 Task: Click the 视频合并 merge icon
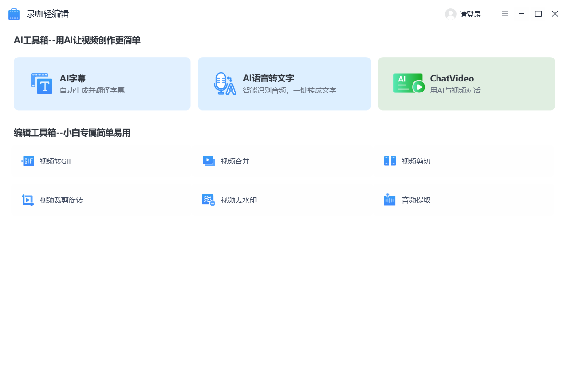coord(209,161)
